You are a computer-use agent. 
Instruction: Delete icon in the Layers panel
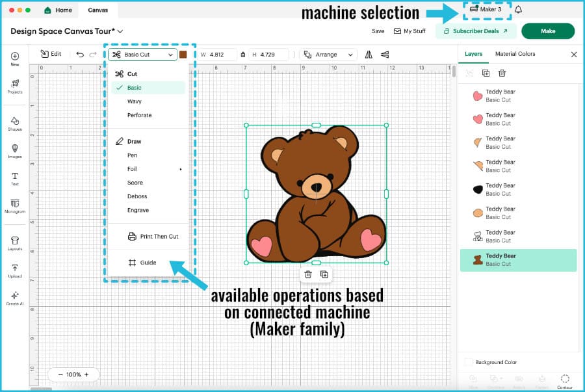(x=502, y=73)
